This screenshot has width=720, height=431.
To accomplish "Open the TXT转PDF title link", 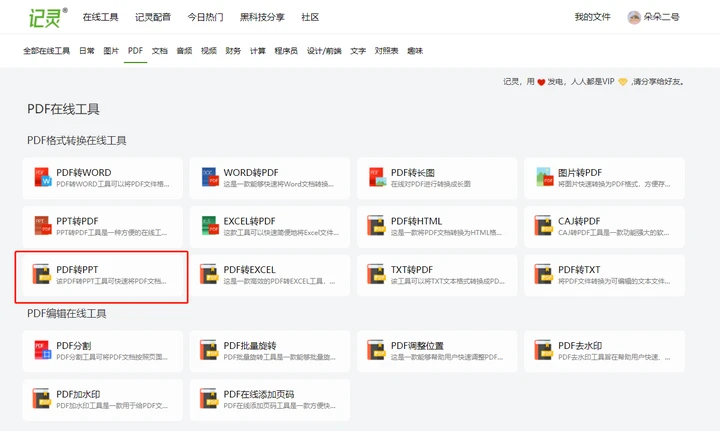I will click(412, 270).
